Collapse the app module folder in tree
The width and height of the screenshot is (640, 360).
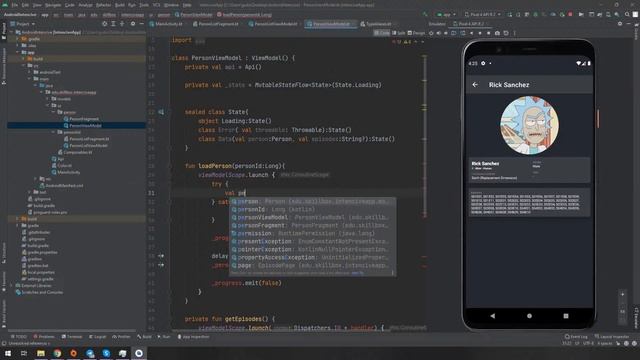point(18,52)
